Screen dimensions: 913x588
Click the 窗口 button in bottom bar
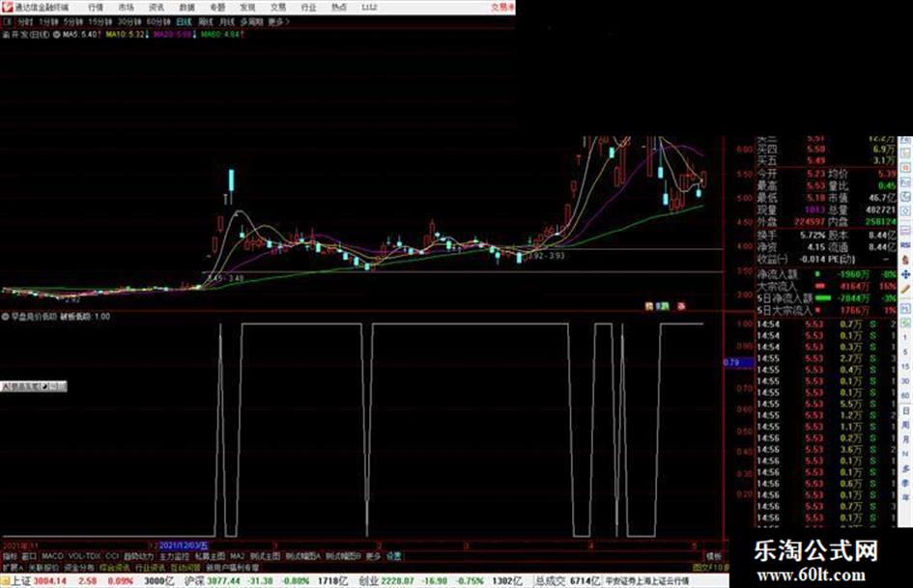[29, 556]
